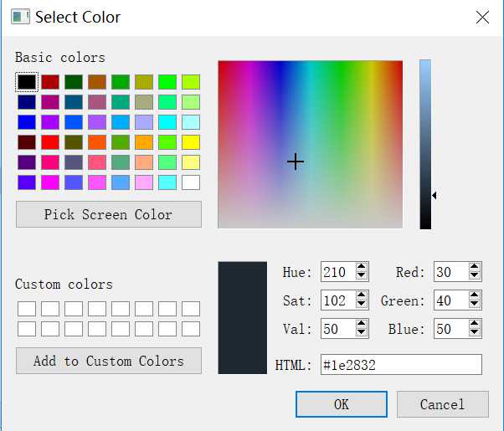Select the black basic color swatch
This screenshot has height=431, width=504.
(x=27, y=82)
